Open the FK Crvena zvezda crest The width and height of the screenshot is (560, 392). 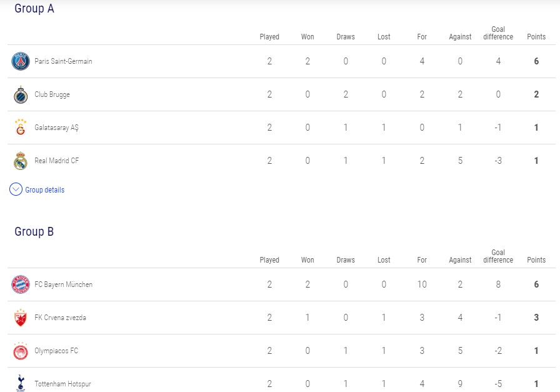tap(21, 318)
